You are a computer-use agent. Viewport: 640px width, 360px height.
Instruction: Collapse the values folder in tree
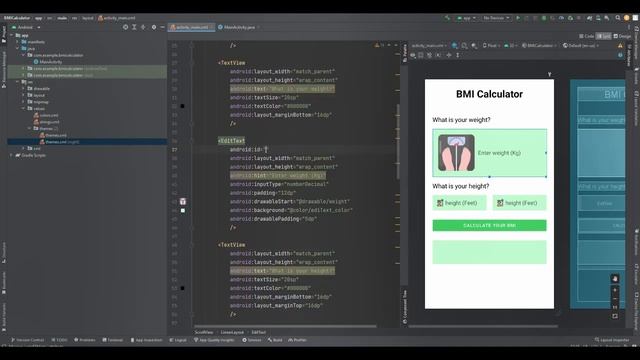(x=23, y=109)
